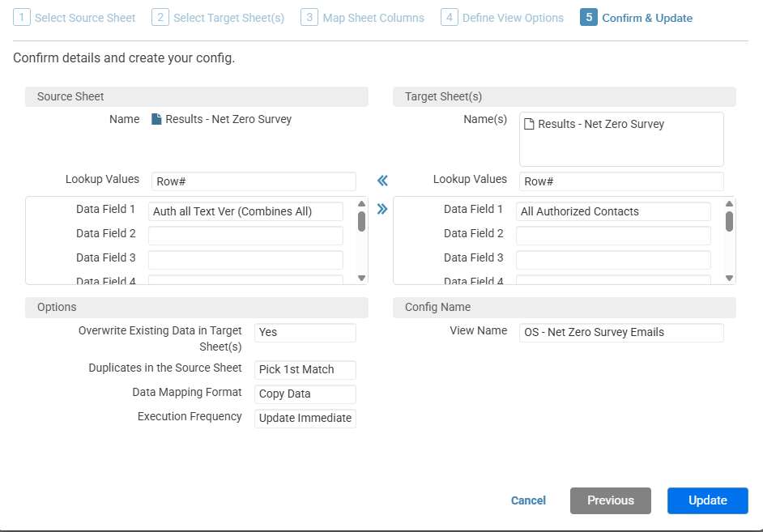The height and width of the screenshot is (532, 763).
Task: Click target data fields scroll-up arrow
Action: coord(729,204)
